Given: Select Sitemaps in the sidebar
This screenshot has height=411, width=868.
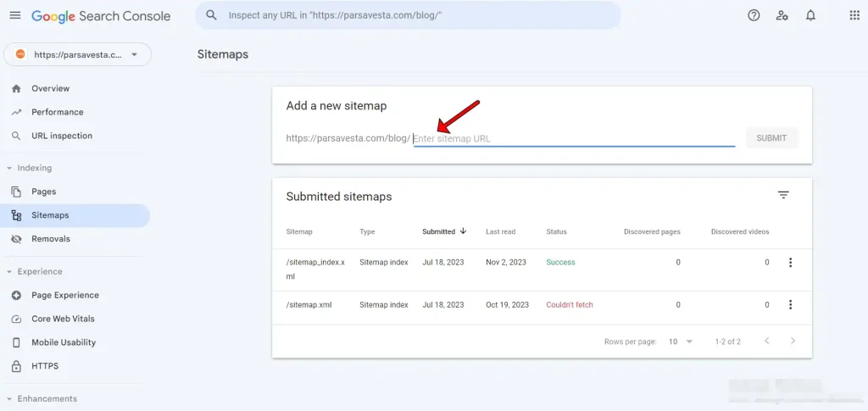Looking at the screenshot, I should click(75, 216).
